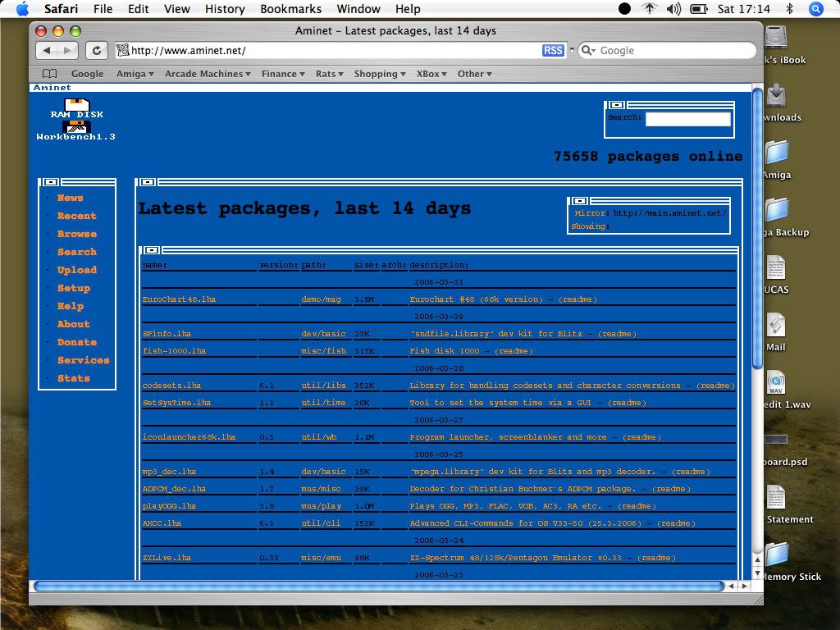Click the Browse link in the sidebar
840x630 pixels.
[x=76, y=234]
